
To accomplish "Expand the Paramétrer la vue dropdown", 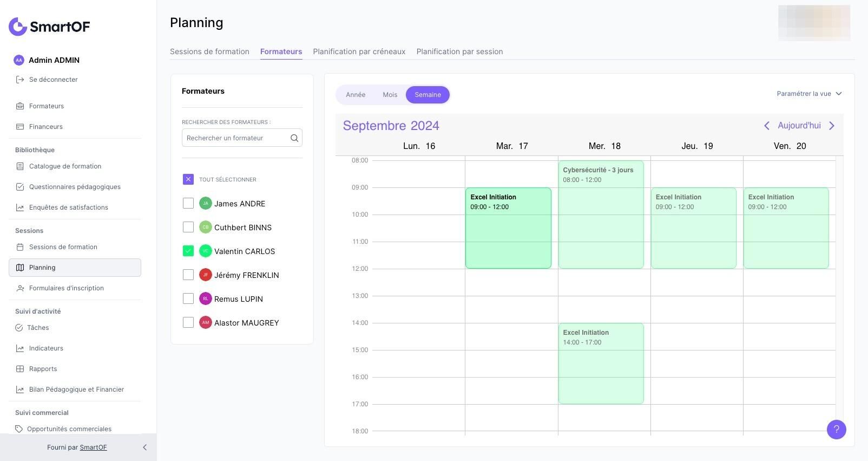I will click(x=809, y=94).
